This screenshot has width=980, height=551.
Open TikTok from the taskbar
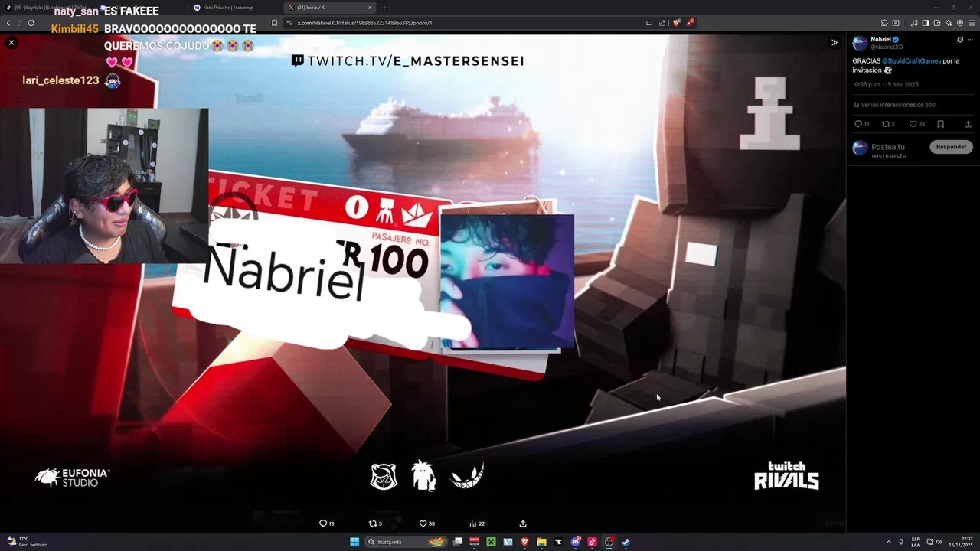pyautogui.click(x=592, y=542)
